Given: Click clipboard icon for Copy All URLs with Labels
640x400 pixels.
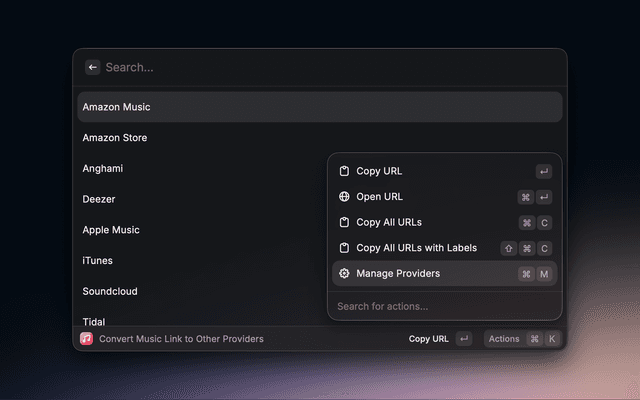Looking at the screenshot, I should click(344, 248).
